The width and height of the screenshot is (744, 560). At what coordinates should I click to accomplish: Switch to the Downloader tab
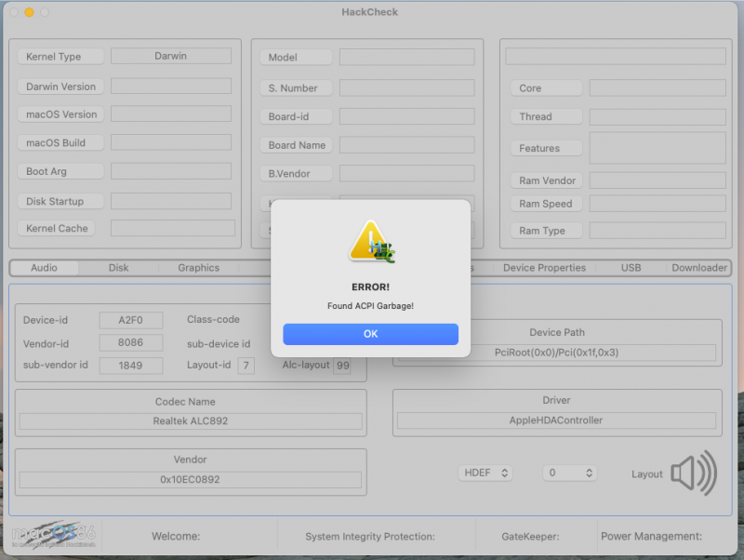[x=699, y=268]
